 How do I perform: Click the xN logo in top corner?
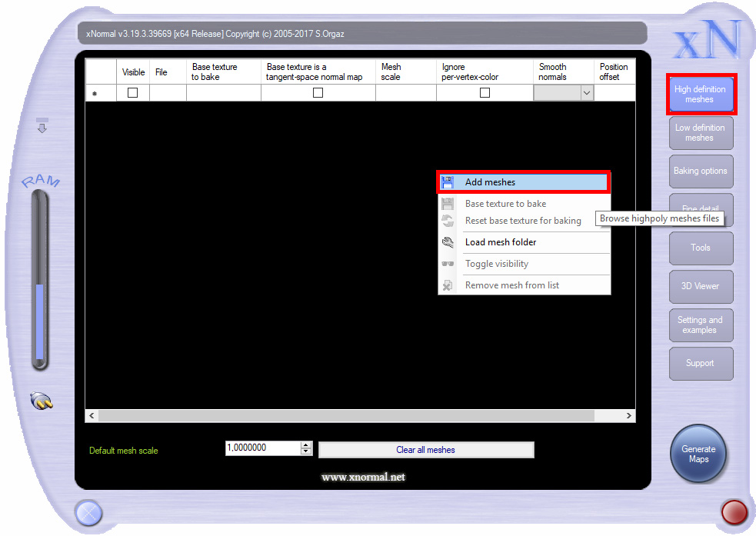706,40
